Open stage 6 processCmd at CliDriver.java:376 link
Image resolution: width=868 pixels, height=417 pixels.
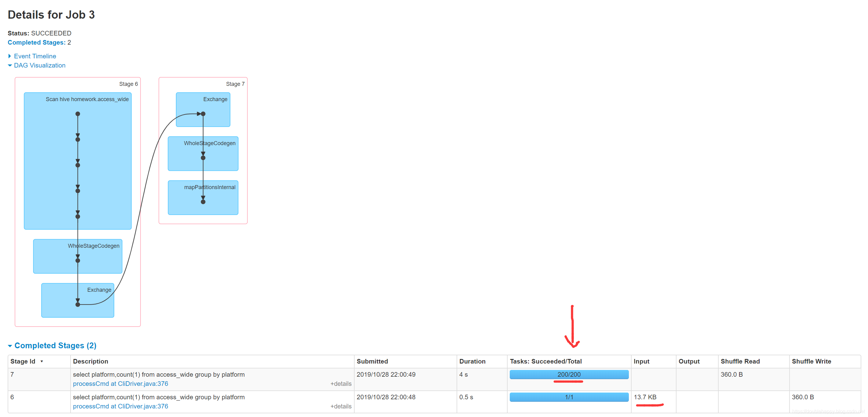click(x=120, y=406)
